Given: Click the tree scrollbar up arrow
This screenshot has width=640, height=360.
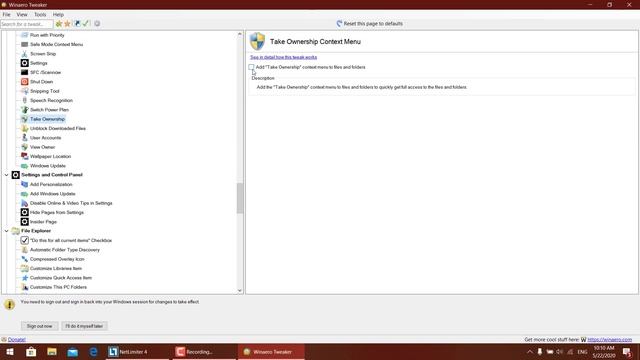Looking at the screenshot, I should (240, 34).
